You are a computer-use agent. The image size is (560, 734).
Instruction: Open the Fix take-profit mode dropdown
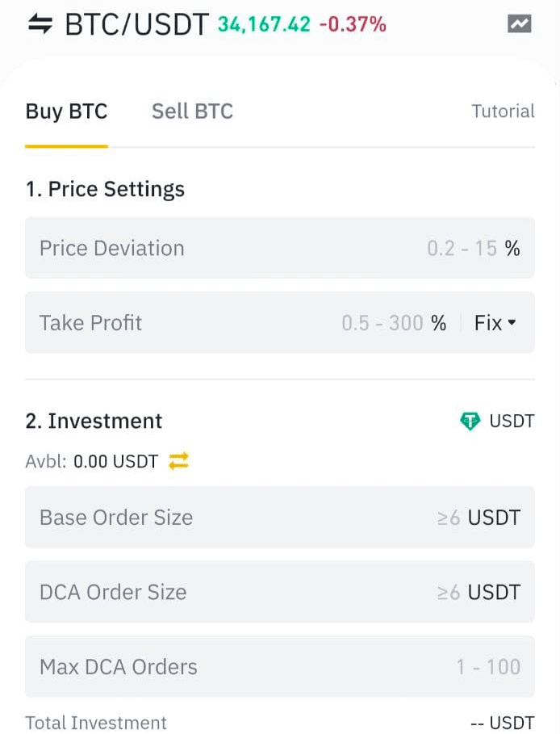(495, 322)
